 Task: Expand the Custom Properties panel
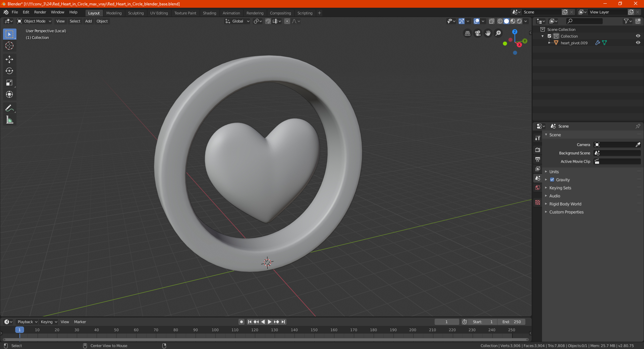click(x=566, y=212)
